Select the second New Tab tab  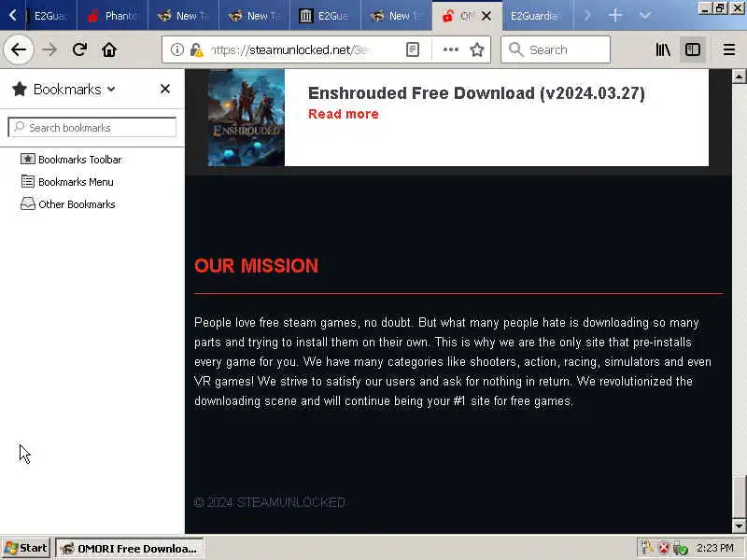[x=255, y=16]
